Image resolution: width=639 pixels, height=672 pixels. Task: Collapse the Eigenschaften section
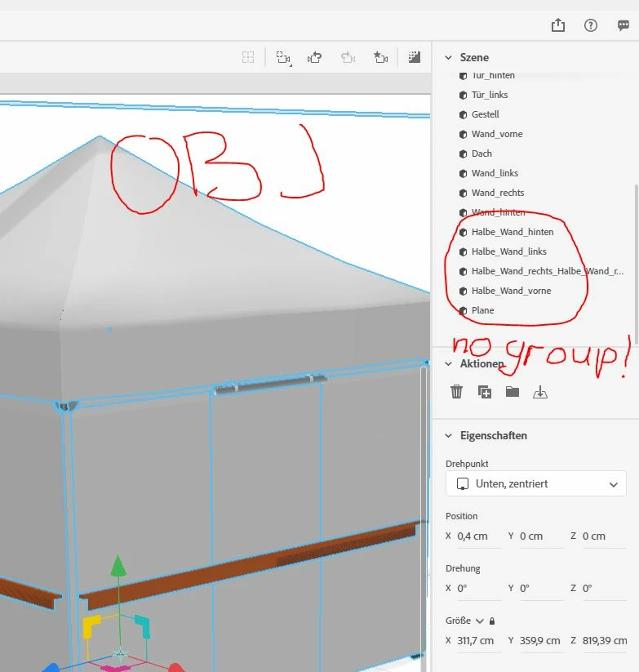[448, 436]
